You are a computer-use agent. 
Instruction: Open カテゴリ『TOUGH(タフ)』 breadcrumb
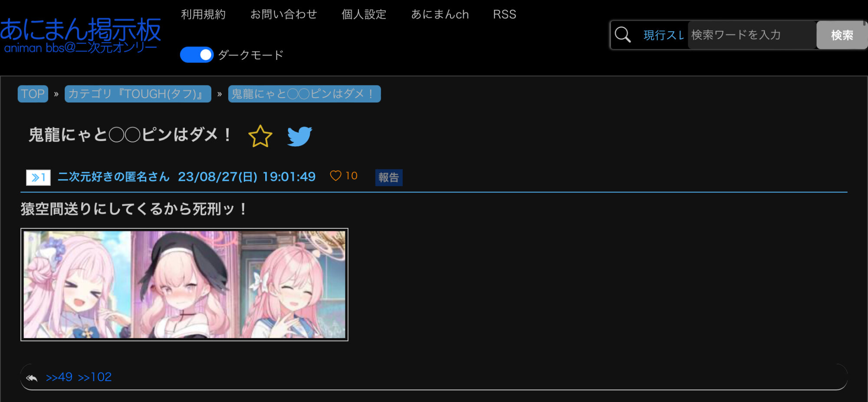138,94
